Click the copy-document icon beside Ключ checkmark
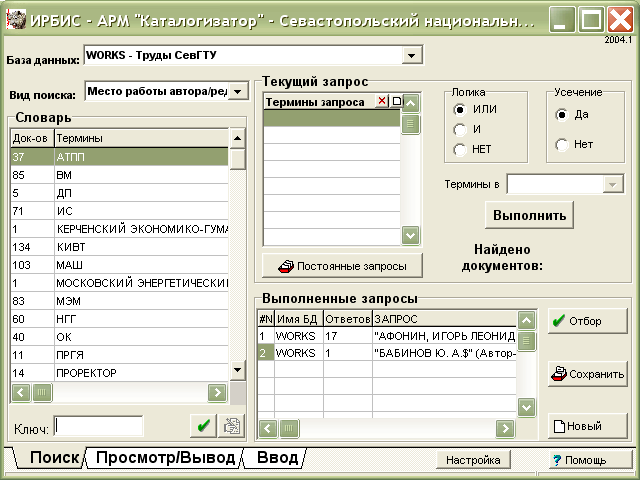This screenshot has width=640, height=480. coord(232,426)
